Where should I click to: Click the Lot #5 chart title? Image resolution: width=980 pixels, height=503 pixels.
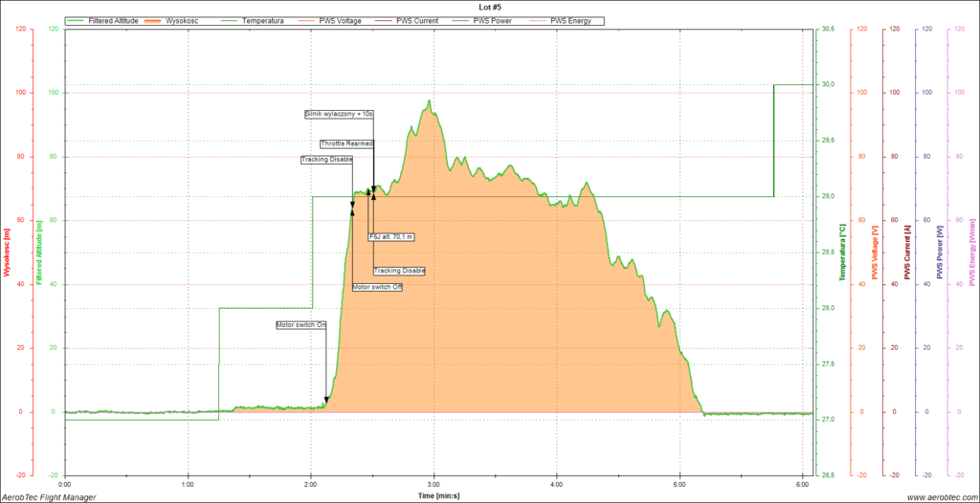tap(491, 7)
